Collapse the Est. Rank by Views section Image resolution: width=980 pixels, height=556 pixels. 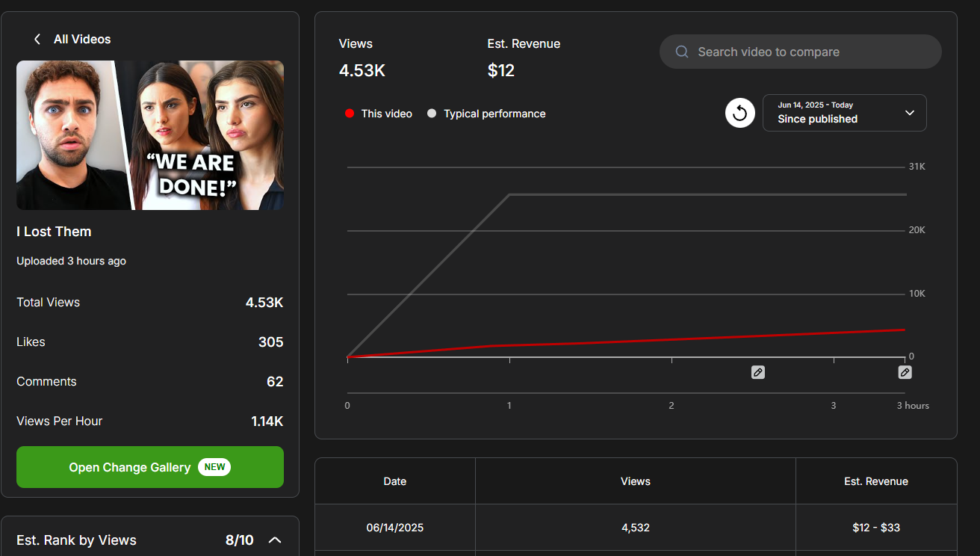tap(275, 540)
